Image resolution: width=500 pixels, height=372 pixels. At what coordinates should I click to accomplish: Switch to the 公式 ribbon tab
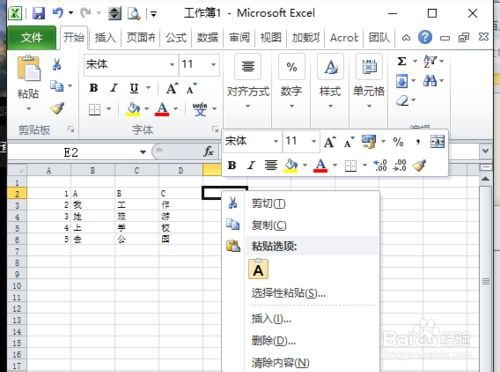point(176,38)
